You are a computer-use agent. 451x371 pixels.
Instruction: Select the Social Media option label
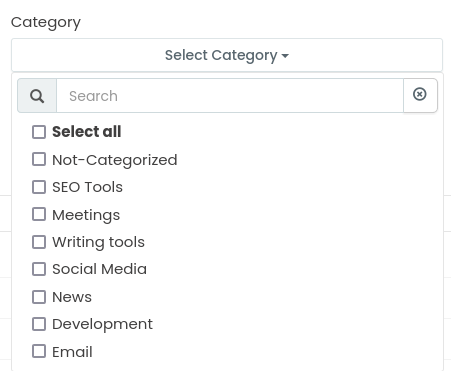point(99,269)
